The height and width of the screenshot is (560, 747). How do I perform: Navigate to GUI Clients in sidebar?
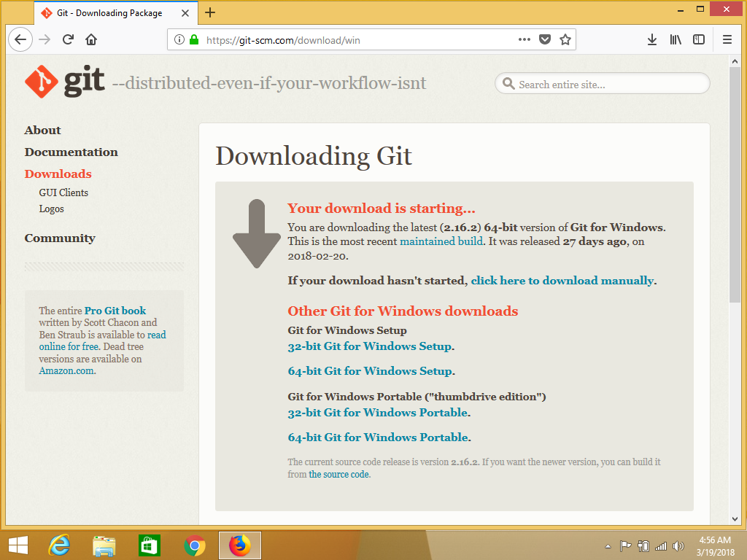63,192
